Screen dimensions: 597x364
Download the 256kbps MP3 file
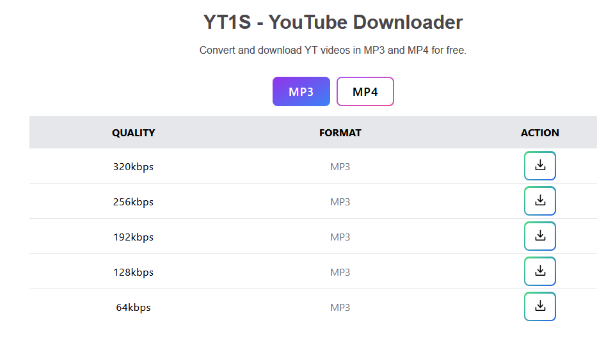[x=540, y=201]
